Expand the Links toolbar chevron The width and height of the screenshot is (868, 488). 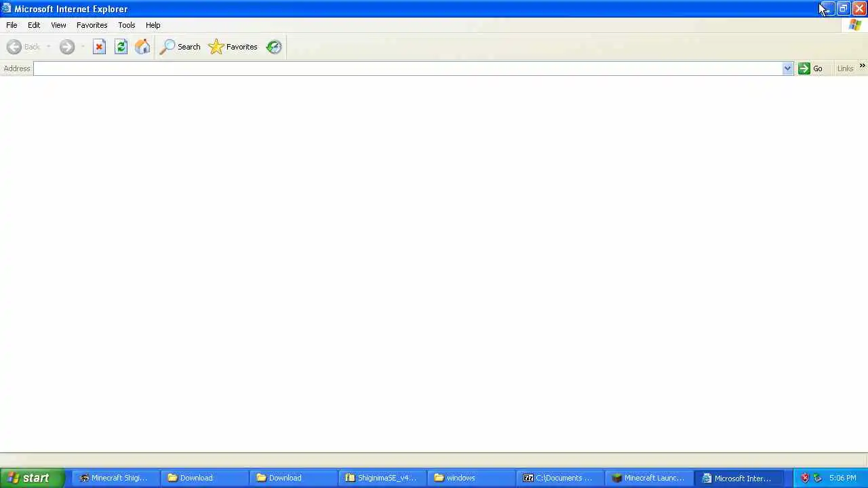862,66
